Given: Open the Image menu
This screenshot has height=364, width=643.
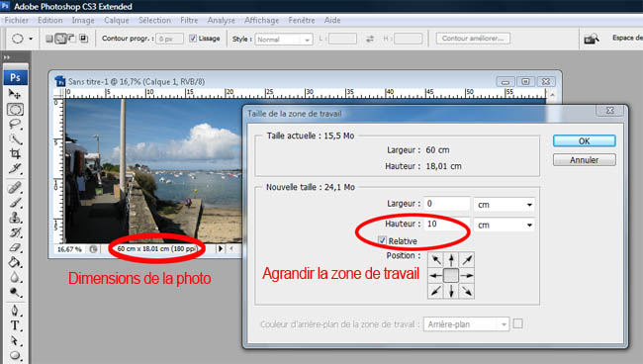Looking at the screenshot, I should click(x=83, y=20).
